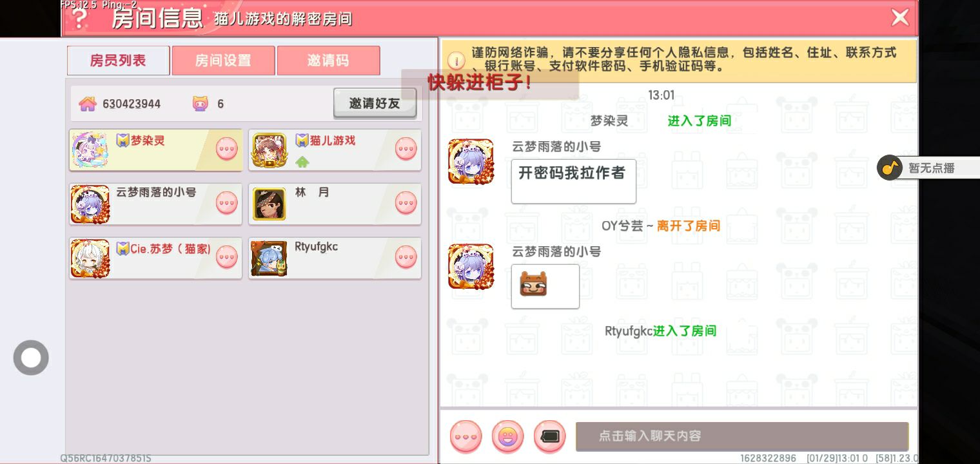Click the 邀请好友 button
Screen dimensions: 980x464
pyautogui.click(x=375, y=103)
